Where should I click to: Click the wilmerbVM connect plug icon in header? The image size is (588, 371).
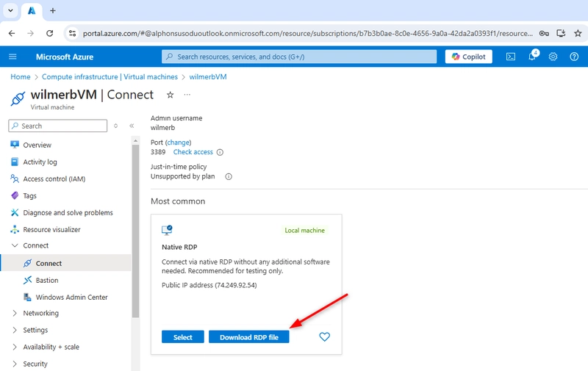click(x=18, y=98)
